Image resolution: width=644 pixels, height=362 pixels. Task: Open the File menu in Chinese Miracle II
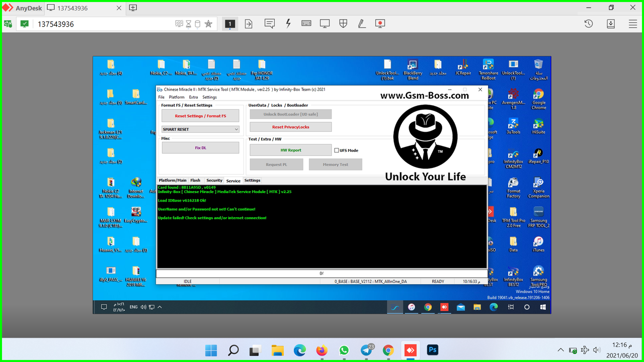pyautogui.click(x=162, y=97)
